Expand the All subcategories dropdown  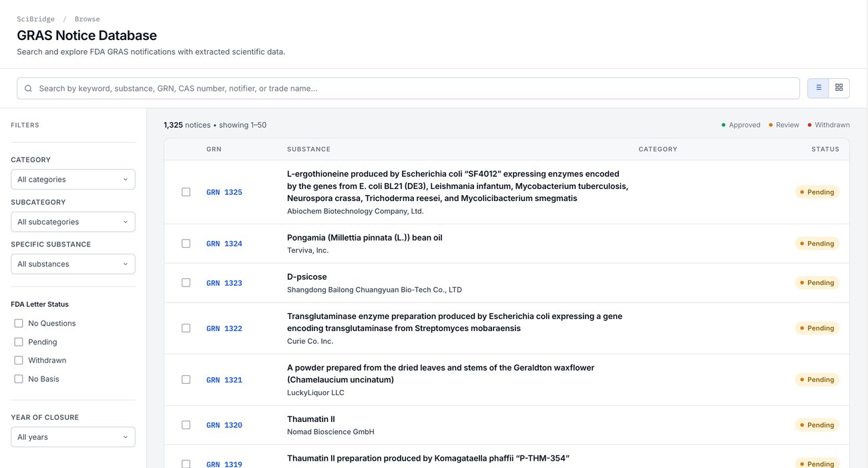(73, 222)
